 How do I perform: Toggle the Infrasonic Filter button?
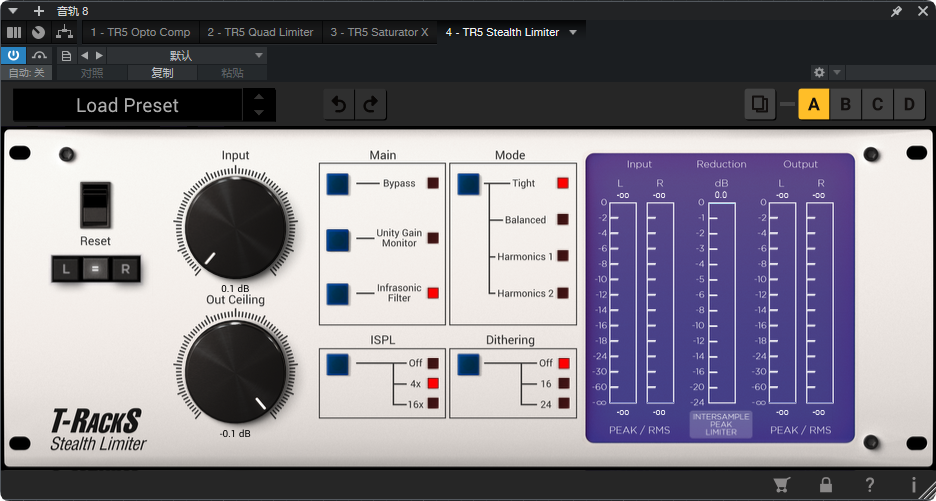coord(337,294)
